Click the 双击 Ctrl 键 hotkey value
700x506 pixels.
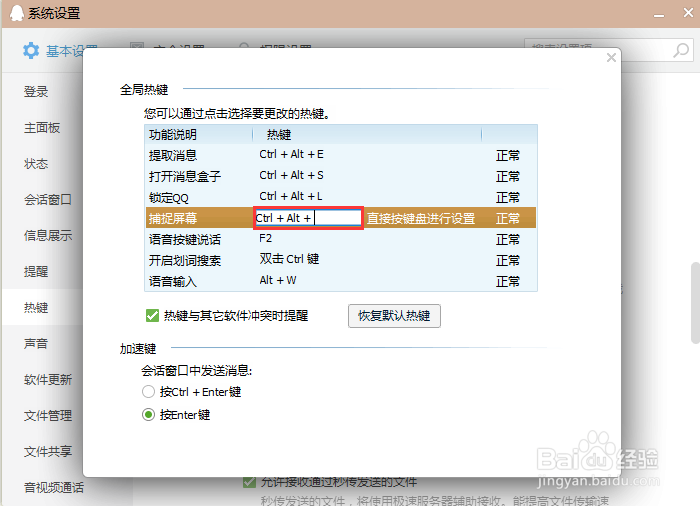[289, 259]
